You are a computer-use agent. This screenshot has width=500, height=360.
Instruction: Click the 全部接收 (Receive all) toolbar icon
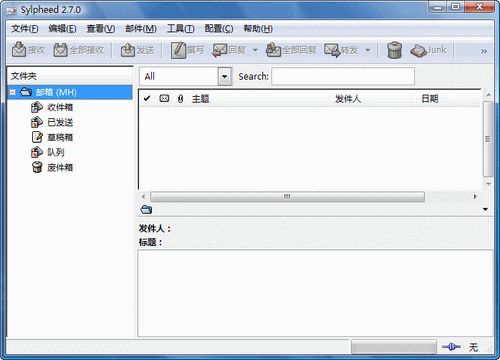click(60, 50)
